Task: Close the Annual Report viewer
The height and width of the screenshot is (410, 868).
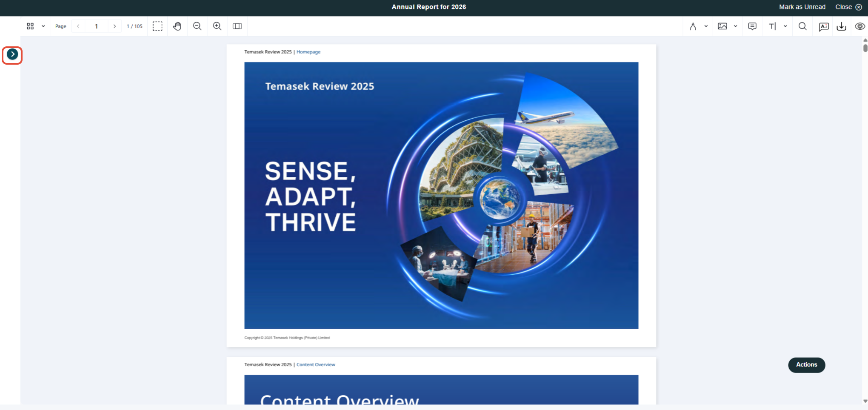Action: (x=848, y=7)
